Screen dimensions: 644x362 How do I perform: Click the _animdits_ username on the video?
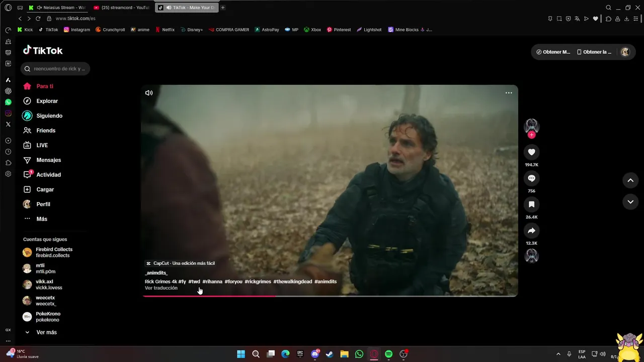pyautogui.click(x=156, y=273)
